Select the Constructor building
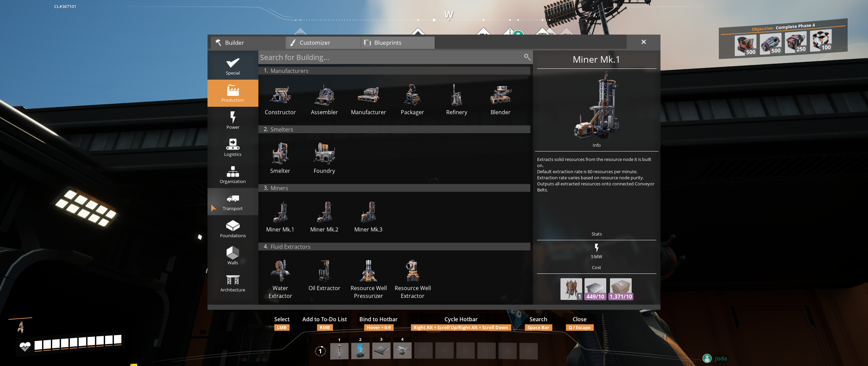The height and width of the screenshot is (366, 868). point(280,100)
